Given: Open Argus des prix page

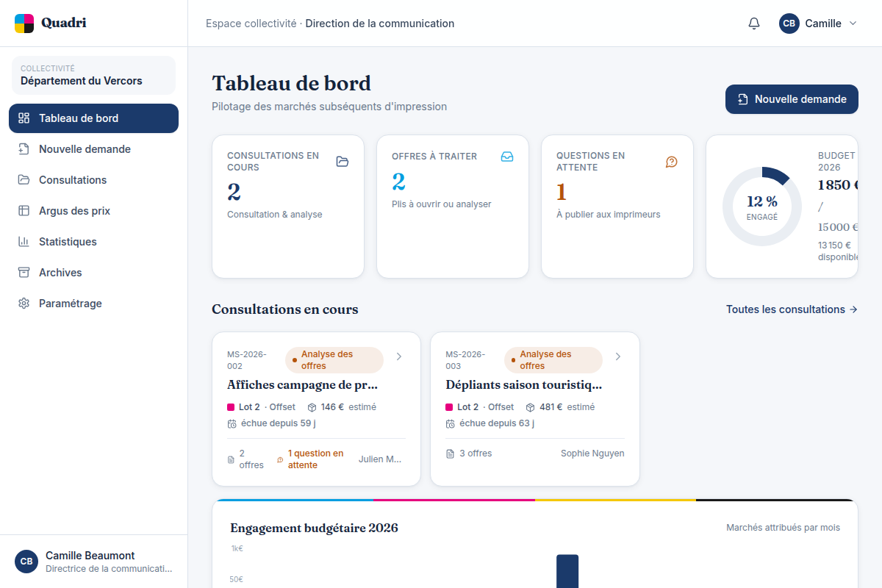Looking at the screenshot, I should pos(93,211).
